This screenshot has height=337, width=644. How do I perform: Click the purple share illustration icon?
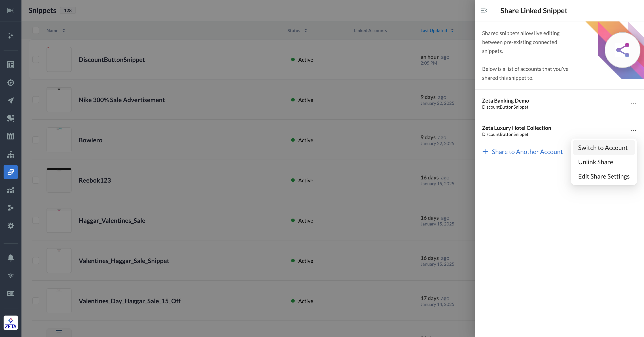point(622,50)
